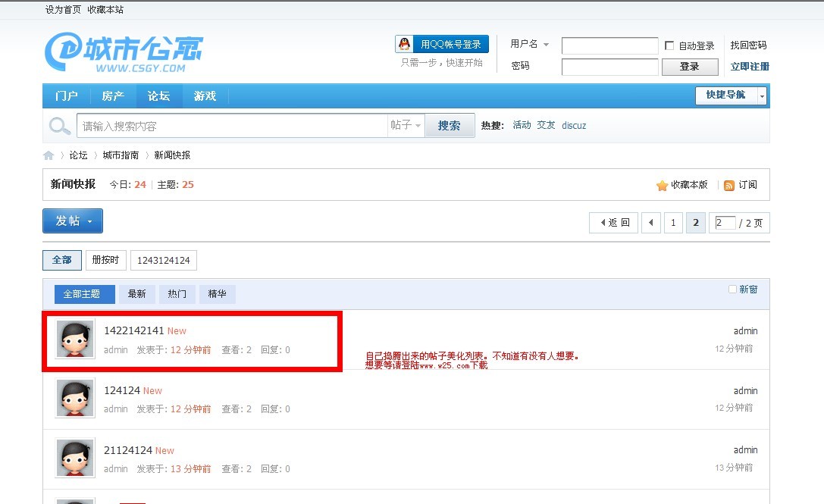The image size is (824, 504).
Task: Go to the 游戏 nav tab
Action: pos(205,96)
